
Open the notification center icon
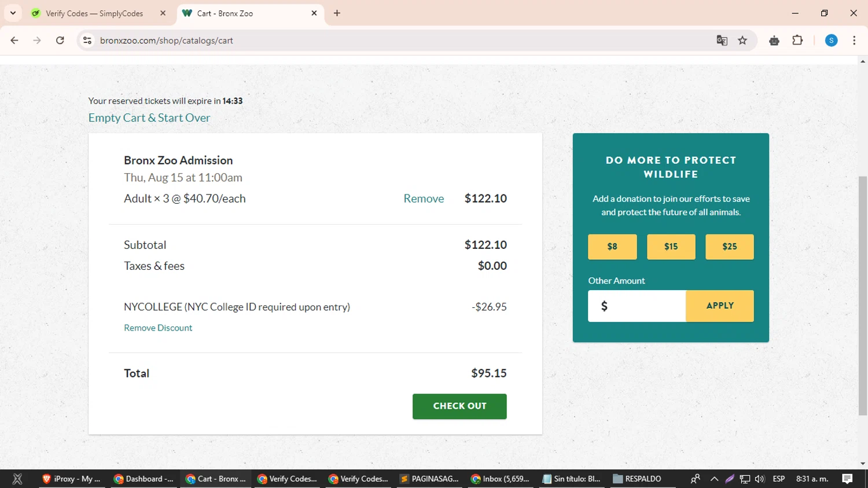point(847,479)
